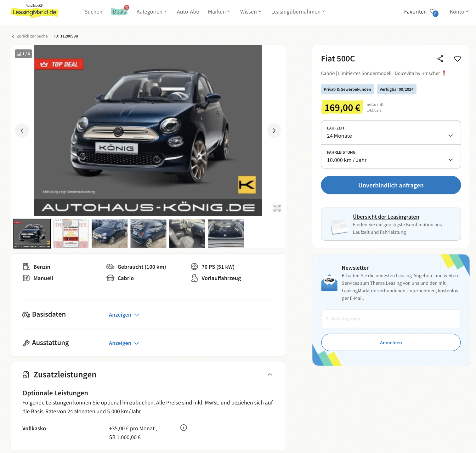
Task: Click the Zusatzleistungen section icon
Action: pyautogui.click(x=26, y=374)
